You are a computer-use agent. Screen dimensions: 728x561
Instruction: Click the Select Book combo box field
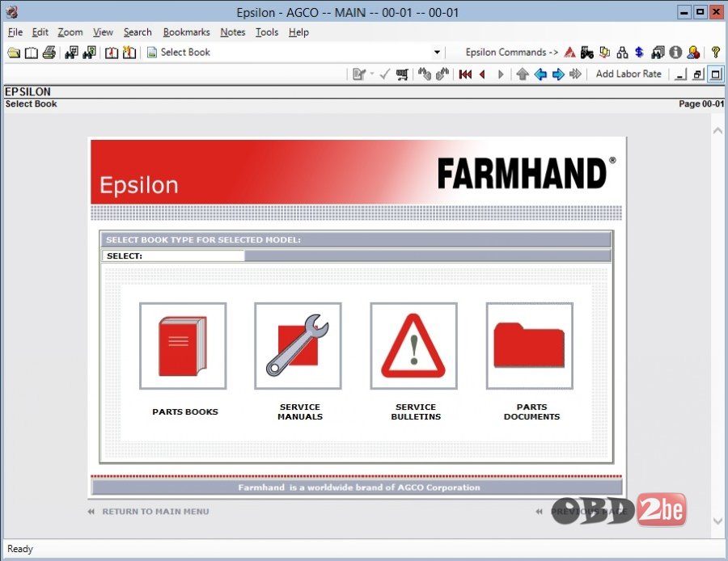pos(294,53)
